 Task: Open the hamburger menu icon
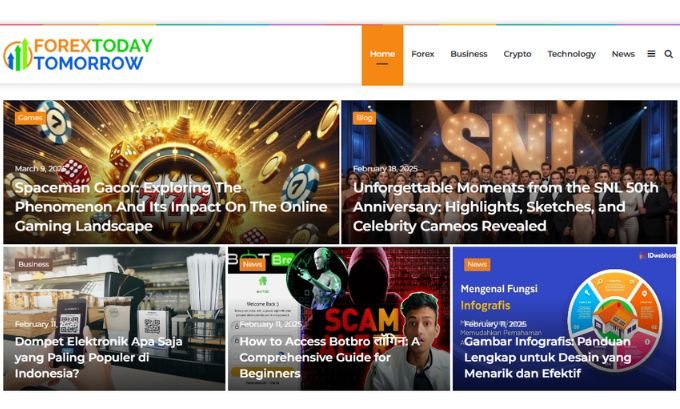[651, 54]
